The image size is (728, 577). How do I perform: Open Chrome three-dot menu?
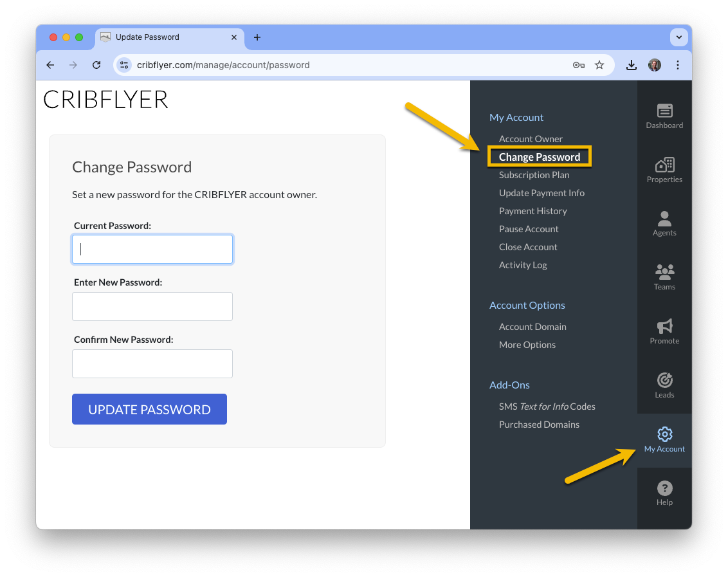coord(678,65)
